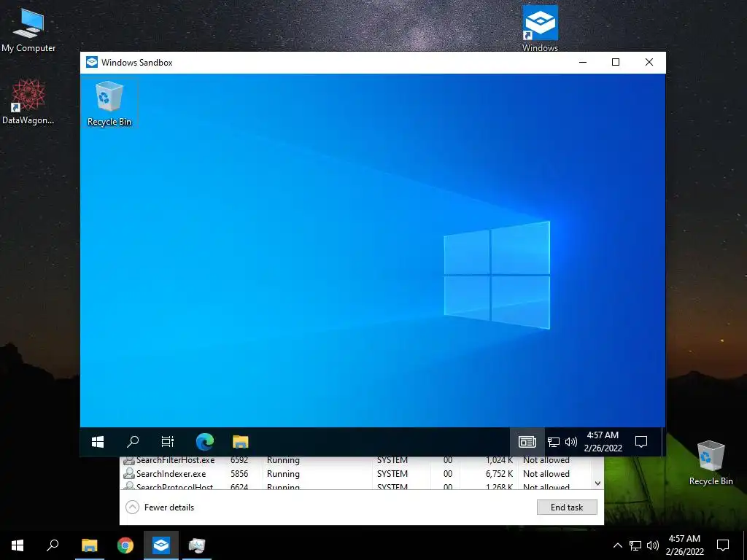Open News and interests in Sandbox taskbar
Screen dimensions: 747x560
tap(527, 442)
